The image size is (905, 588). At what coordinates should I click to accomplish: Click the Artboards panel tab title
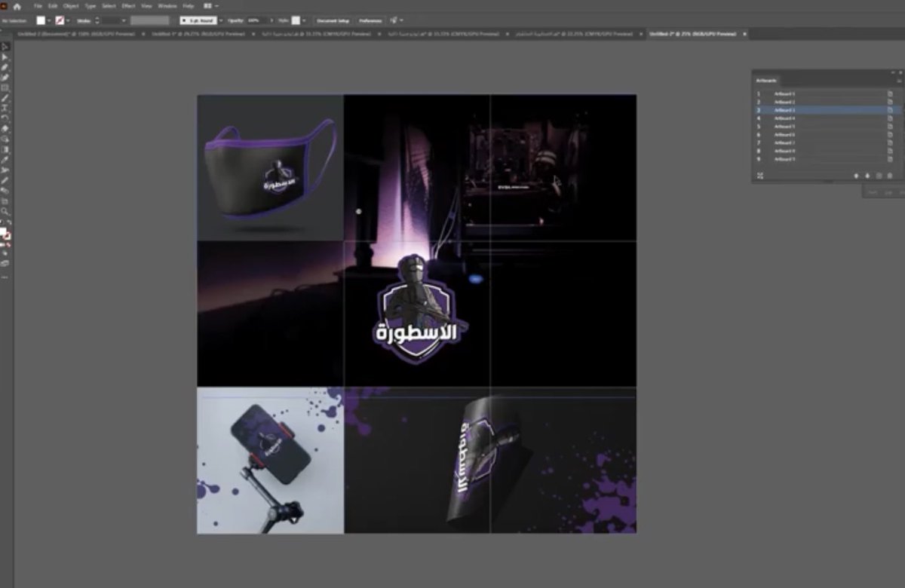tap(766, 81)
